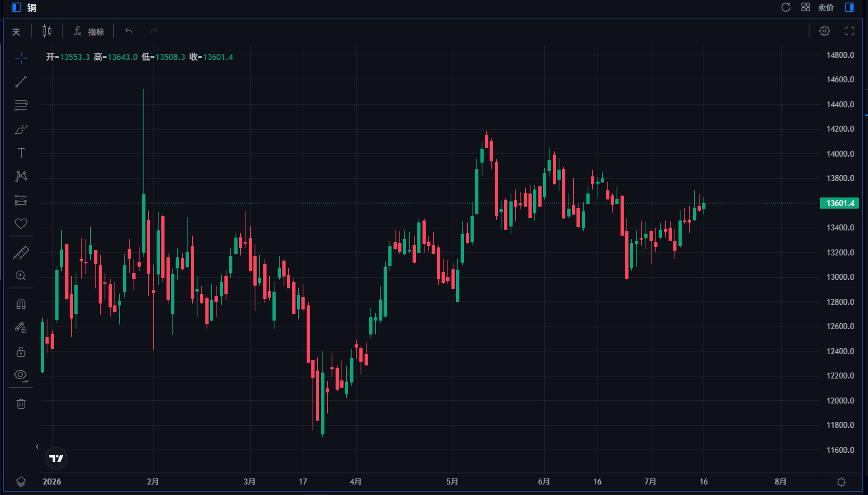Image resolution: width=868 pixels, height=495 pixels.
Task: Activate the zoom in tool
Action: point(21,276)
